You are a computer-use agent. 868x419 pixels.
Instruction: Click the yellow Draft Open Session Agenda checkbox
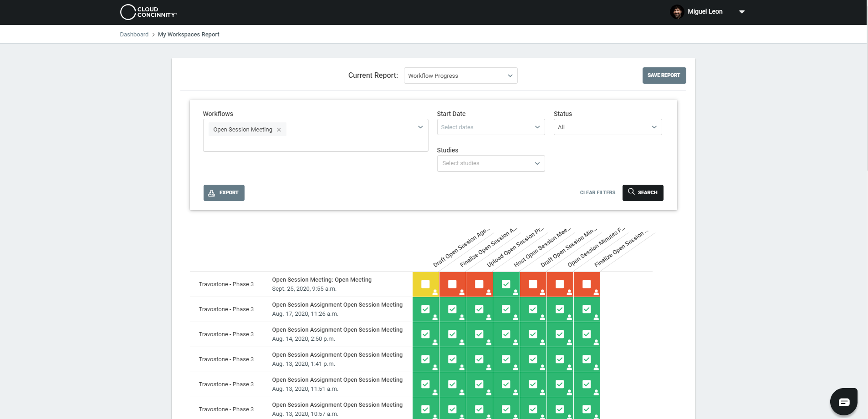point(426,283)
